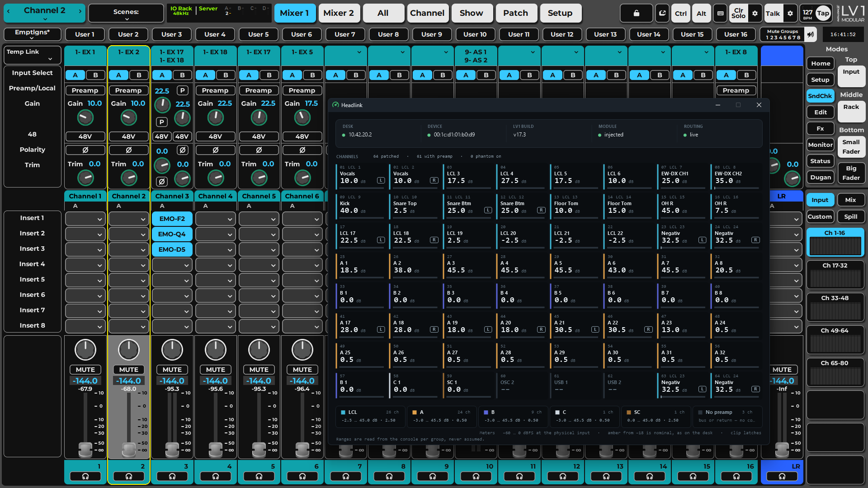Toggle the Ctrl modifier button
Image resolution: width=868 pixels, height=488 pixels.
(x=681, y=13)
